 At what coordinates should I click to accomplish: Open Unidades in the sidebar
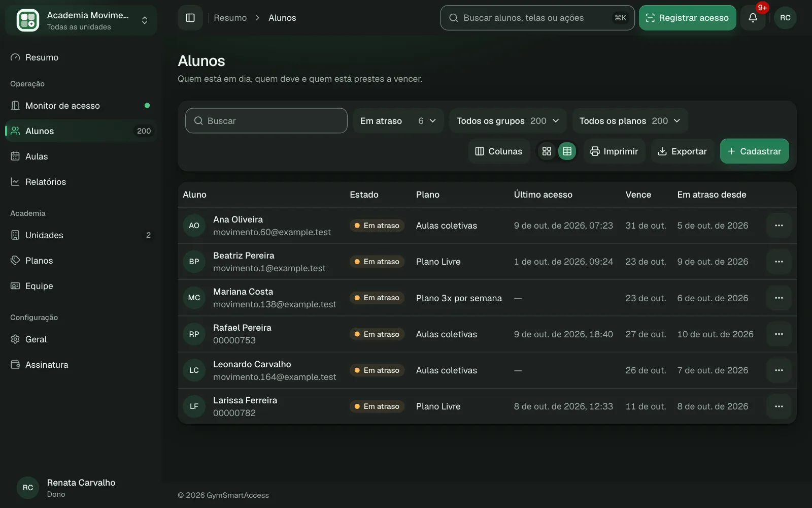[81, 235]
